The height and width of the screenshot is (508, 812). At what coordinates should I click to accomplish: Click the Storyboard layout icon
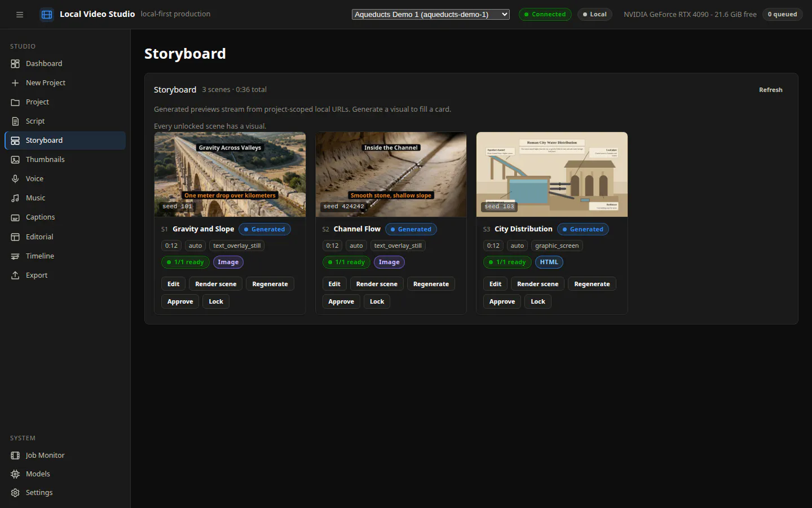tap(15, 141)
